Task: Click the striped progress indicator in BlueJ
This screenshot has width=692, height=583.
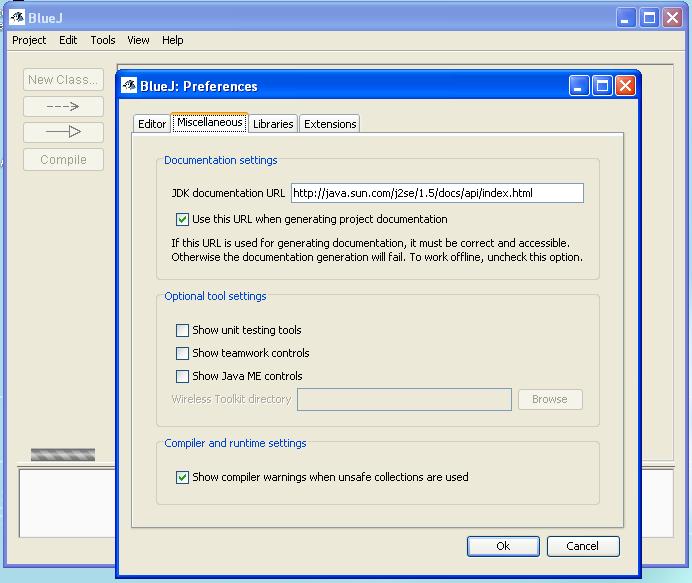Action: tap(63, 455)
